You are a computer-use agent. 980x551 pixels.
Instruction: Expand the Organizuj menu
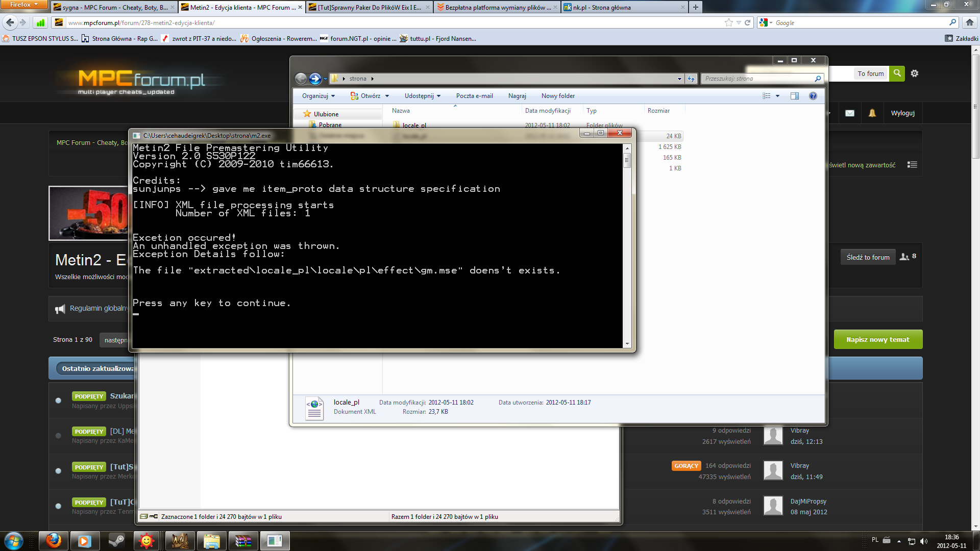point(318,96)
